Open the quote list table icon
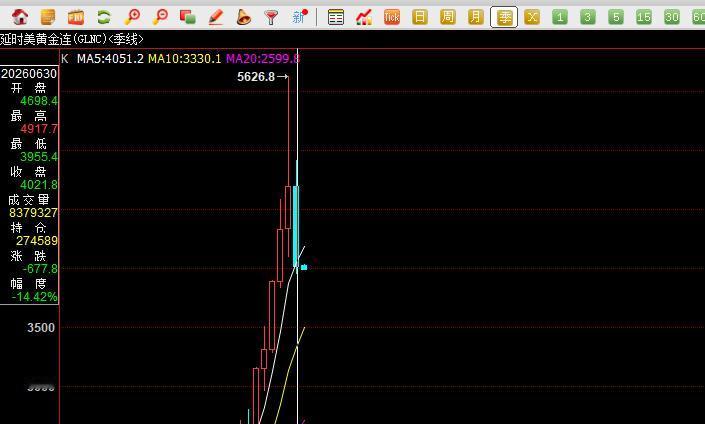705x424 pixels. click(335, 18)
